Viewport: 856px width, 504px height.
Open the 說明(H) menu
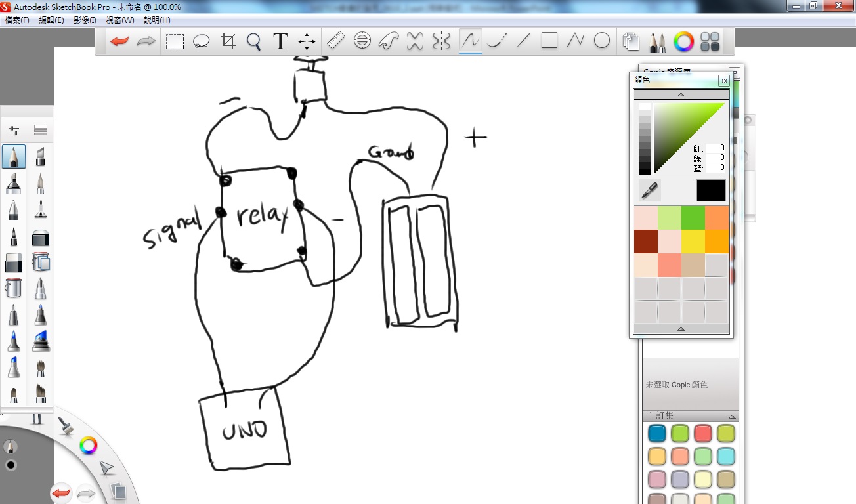(157, 20)
